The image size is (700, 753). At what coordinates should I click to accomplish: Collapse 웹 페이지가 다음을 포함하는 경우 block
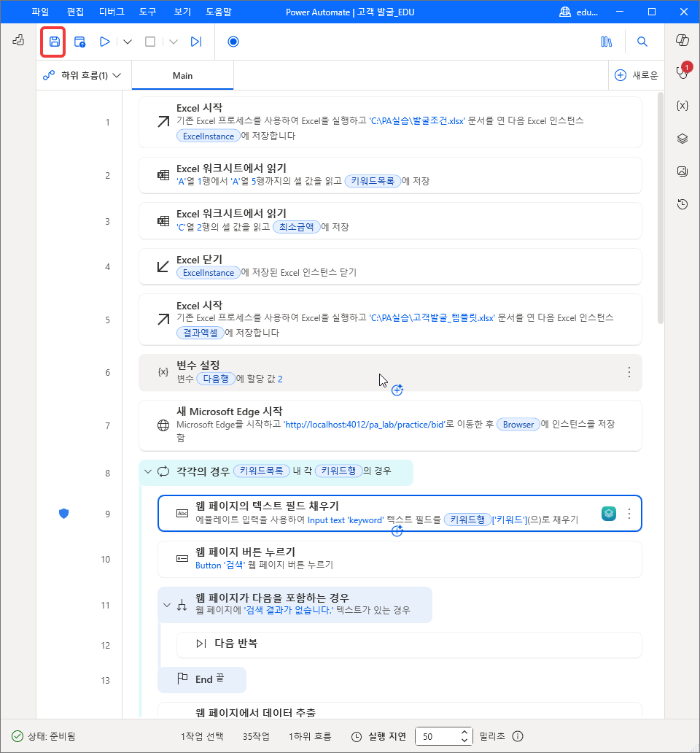point(167,605)
